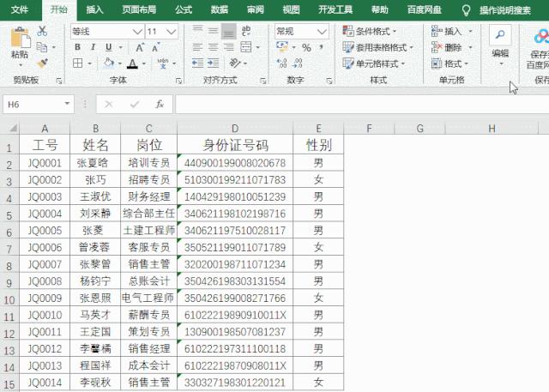The width and height of the screenshot is (549, 392).
Task: Open the number group dialog launcher
Action: [x=329, y=81]
